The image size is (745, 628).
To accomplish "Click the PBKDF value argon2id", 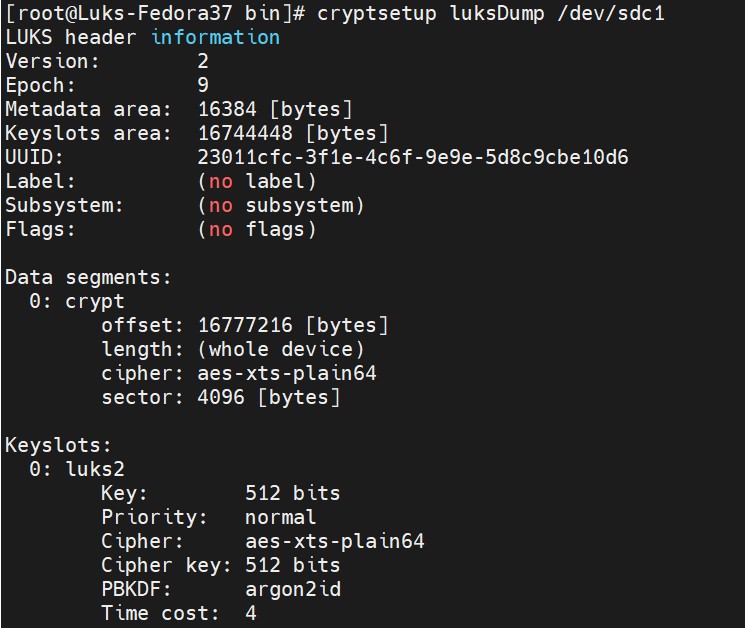I will pyautogui.click(x=293, y=590).
